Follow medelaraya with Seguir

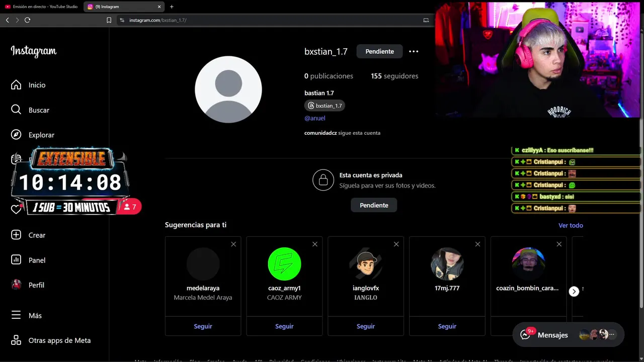click(203, 326)
